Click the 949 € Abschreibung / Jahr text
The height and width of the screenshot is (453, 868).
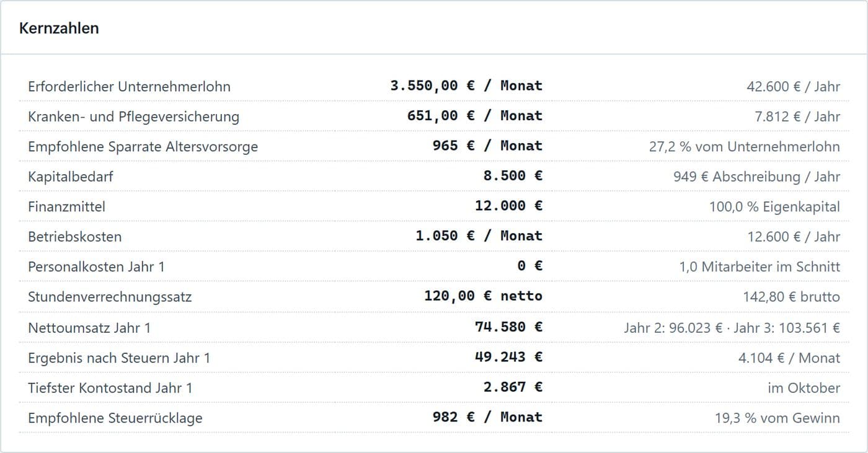757,177
